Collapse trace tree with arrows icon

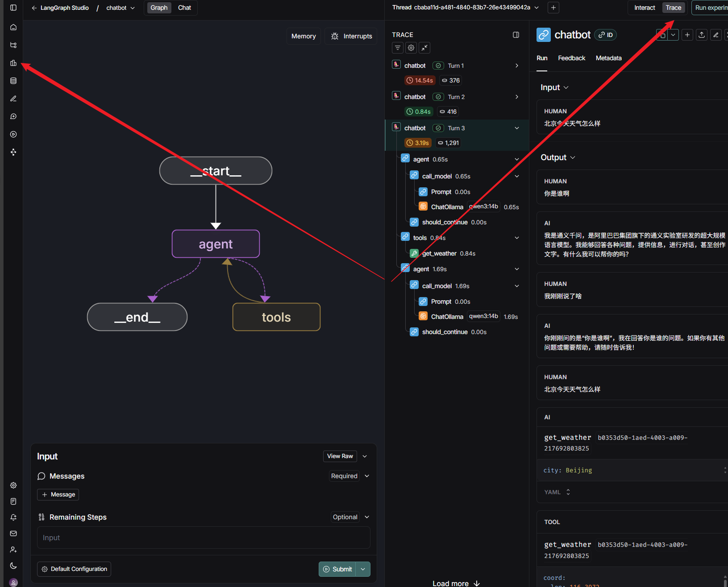coord(424,48)
